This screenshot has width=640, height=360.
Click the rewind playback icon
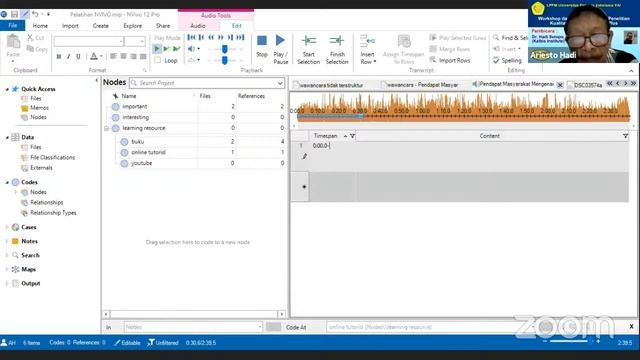point(211,38)
